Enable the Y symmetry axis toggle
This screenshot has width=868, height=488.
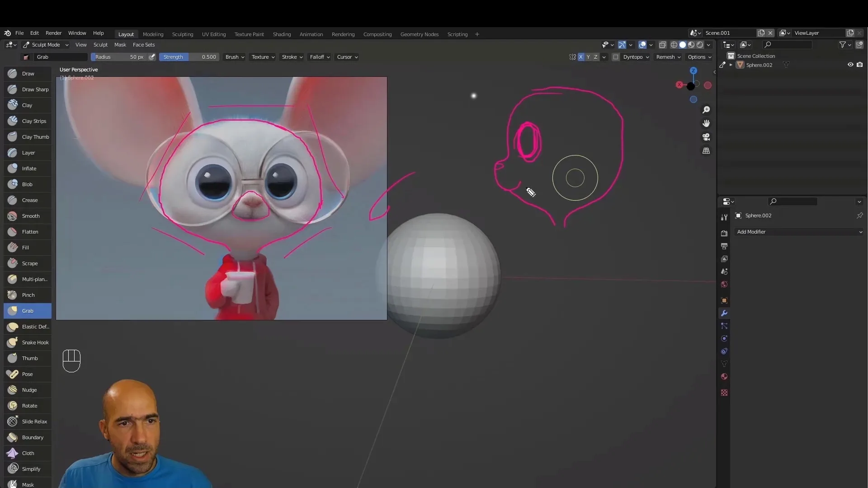point(588,57)
